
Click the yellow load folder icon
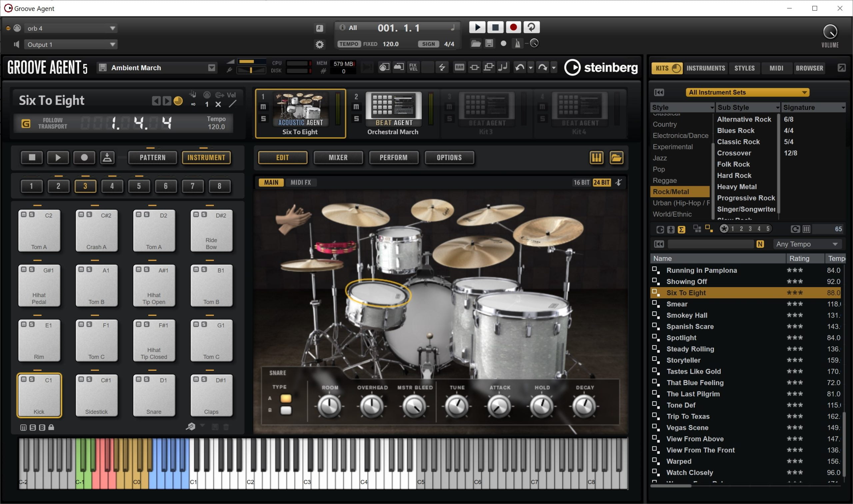pyautogui.click(x=616, y=158)
